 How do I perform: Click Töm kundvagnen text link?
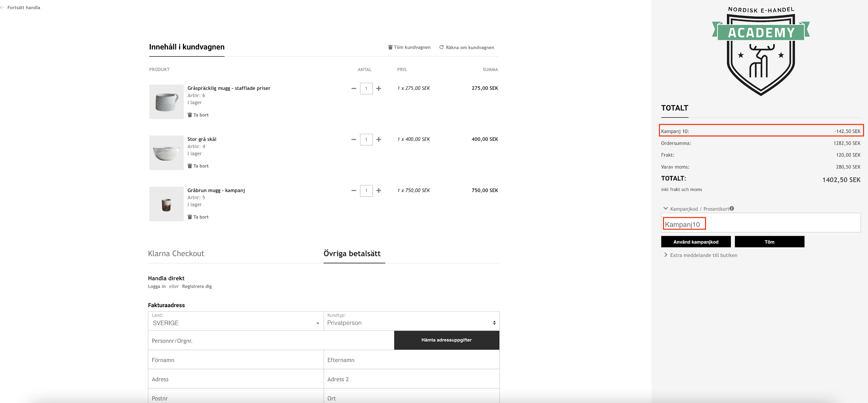pyautogui.click(x=412, y=47)
